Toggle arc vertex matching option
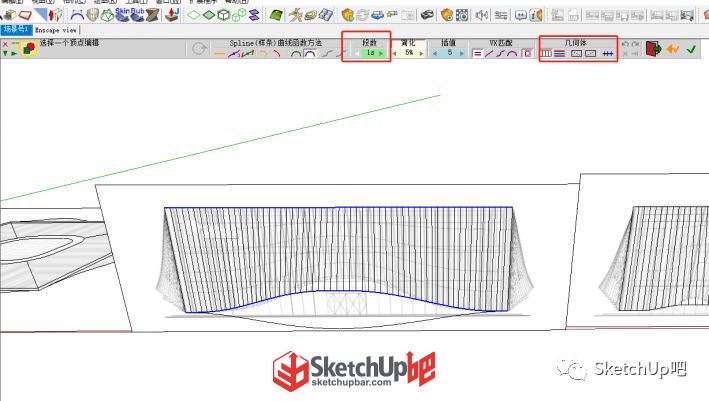Viewport: 709px width, 401px height. click(512, 53)
